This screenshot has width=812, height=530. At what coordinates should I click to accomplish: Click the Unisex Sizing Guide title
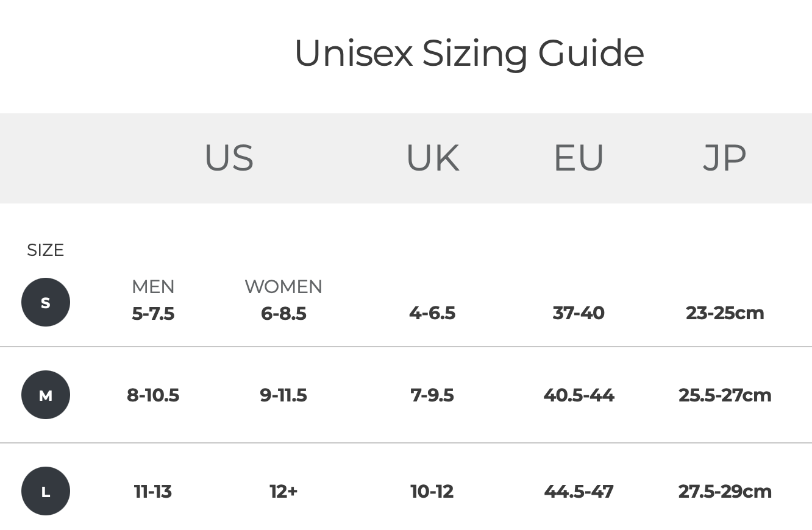point(469,53)
